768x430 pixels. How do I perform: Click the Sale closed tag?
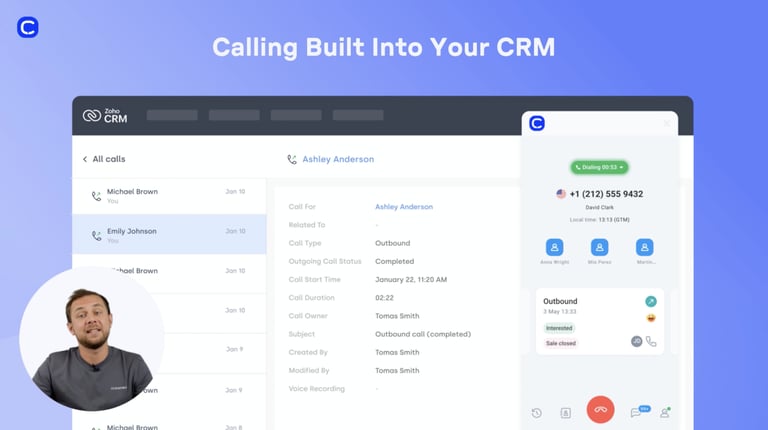[x=561, y=343]
